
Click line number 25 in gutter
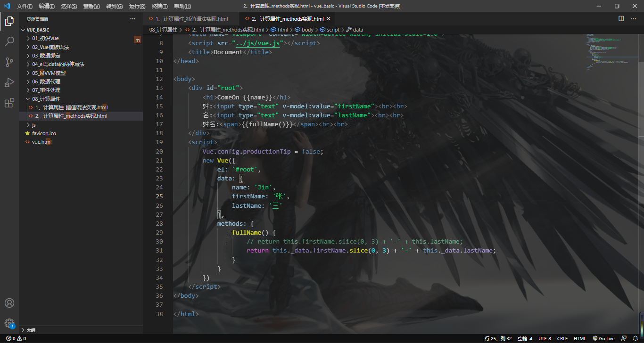159,196
